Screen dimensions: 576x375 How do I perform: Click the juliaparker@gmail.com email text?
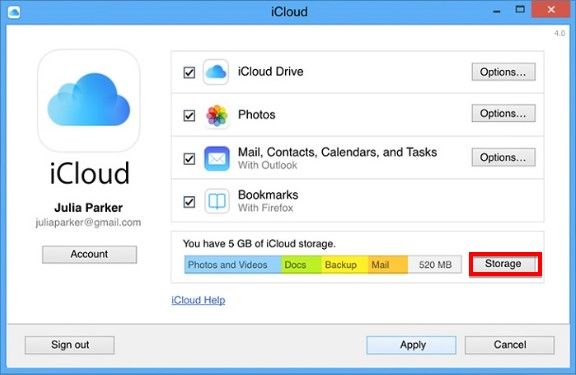[88, 223]
